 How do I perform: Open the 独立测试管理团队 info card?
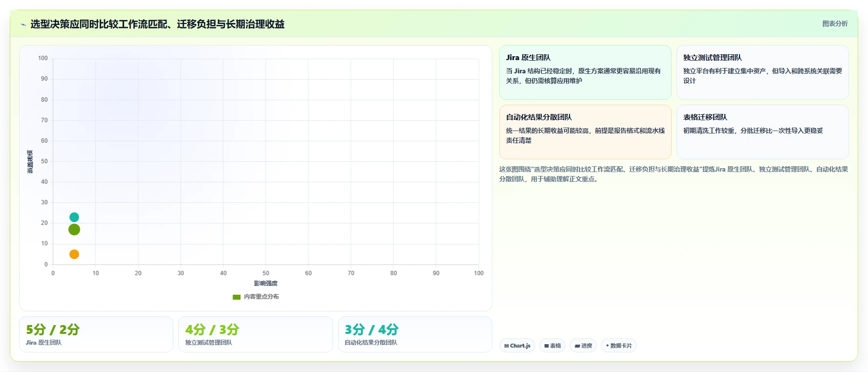[762, 72]
